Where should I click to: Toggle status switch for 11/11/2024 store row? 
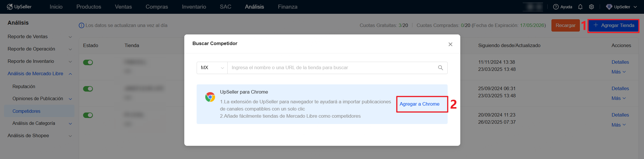(88, 62)
